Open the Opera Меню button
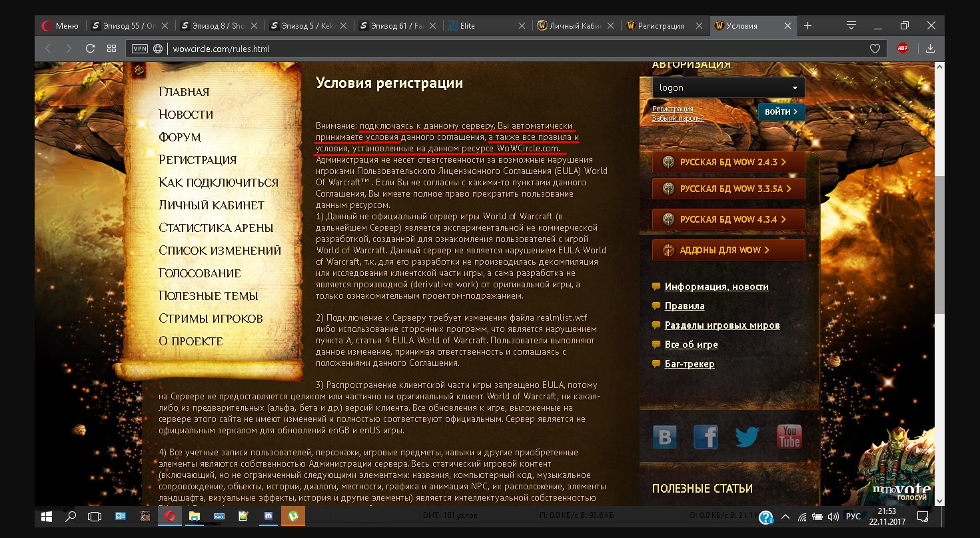Viewport: 980px width, 538px height. pyautogui.click(x=61, y=26)
